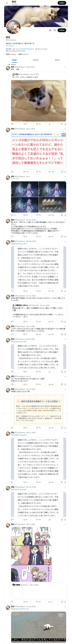This screenshot has height=644, width=72.
Task: Follow the account from the profile section
Action: click(62, 30)
